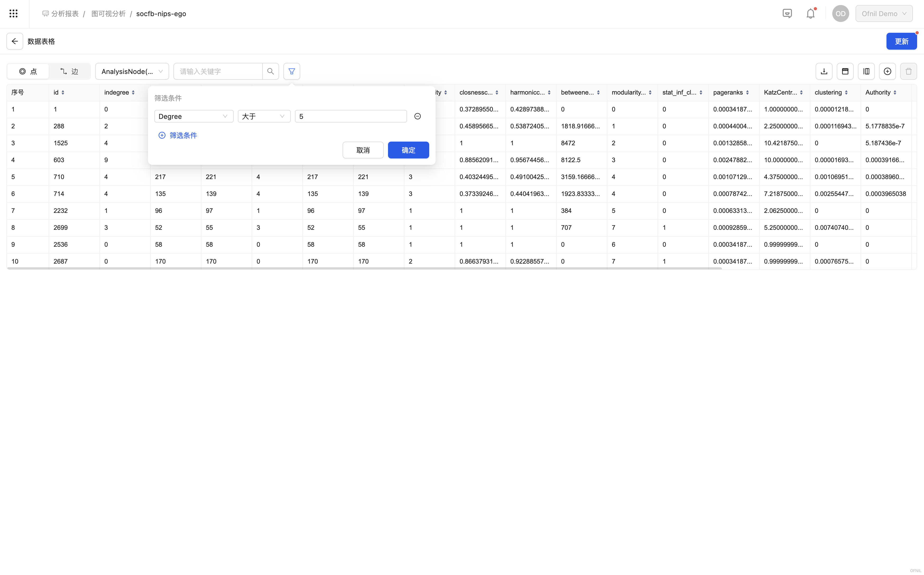Open the column settings icon

pyautogui.click(x=866, y=71)
